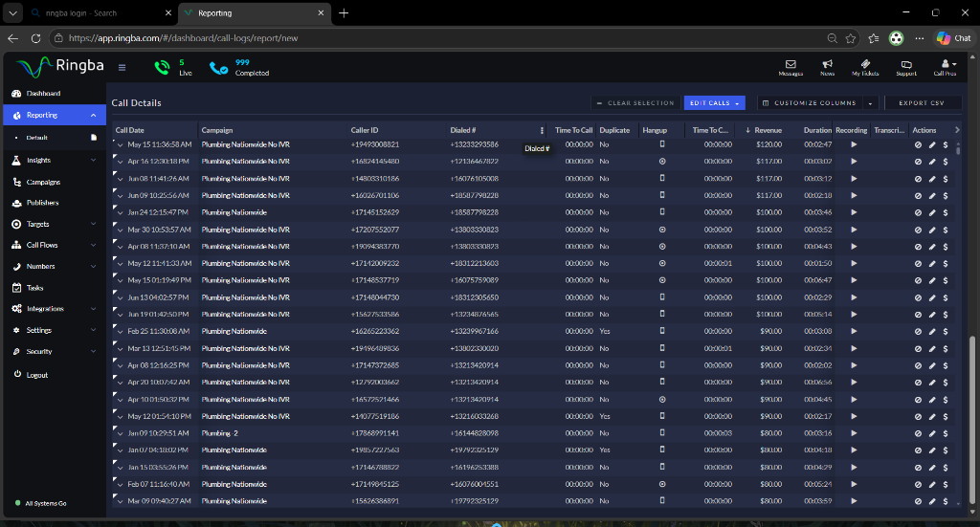This screenshot has width=980, height=527.
Task: Expand row for Jan 24 12:15:47 PM call
Action: pyautogui.click(x=120, y=213)
